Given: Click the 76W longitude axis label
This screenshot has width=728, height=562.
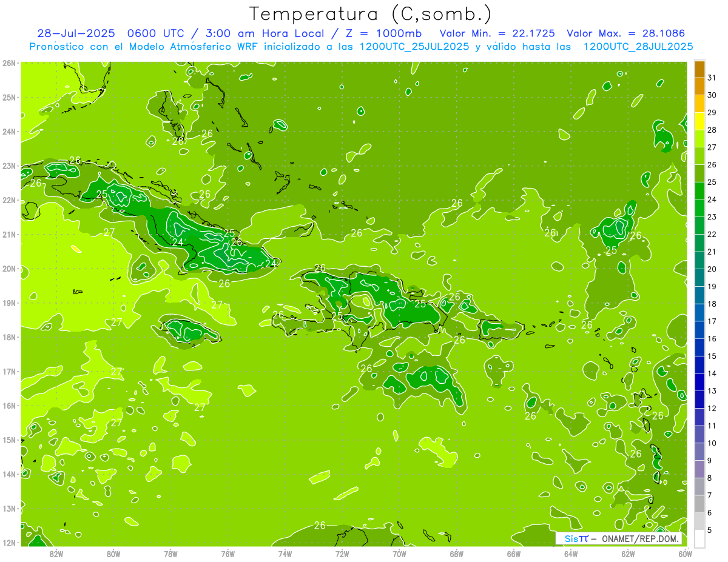Looking at the screenshot, I should point(227,554).
